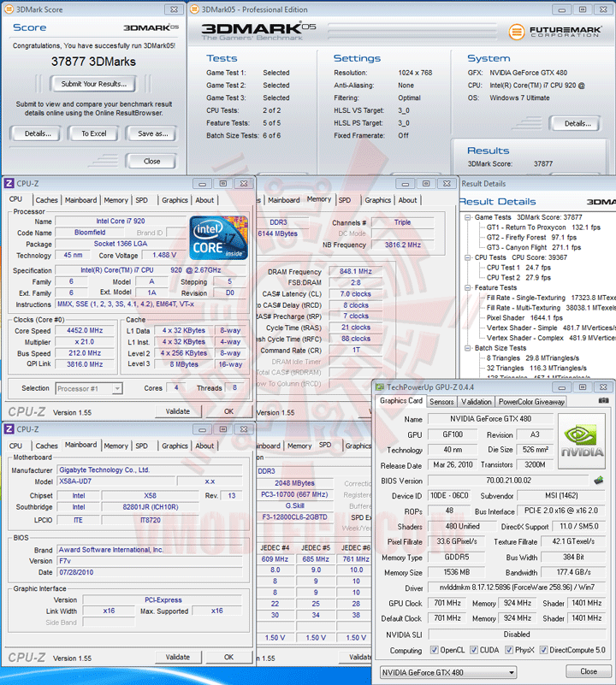The width and height of the screenshot is (616, 685).
Task: Open the GPU selection dropdown in GPU-Z
Action: (x=448, y=672)
